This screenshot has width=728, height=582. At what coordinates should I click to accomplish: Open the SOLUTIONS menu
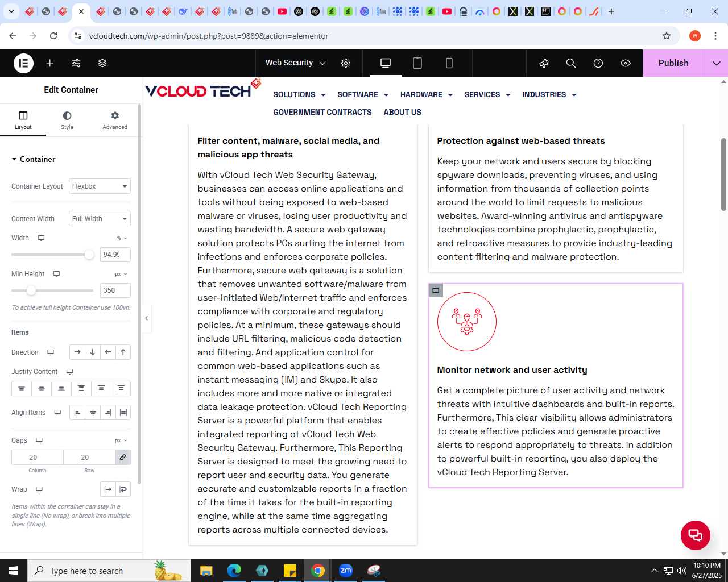pos(299,95)
